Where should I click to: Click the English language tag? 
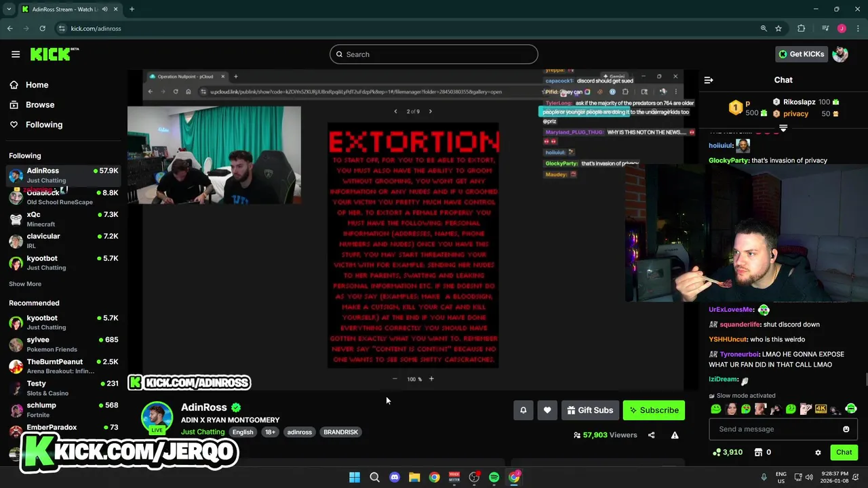243,432
